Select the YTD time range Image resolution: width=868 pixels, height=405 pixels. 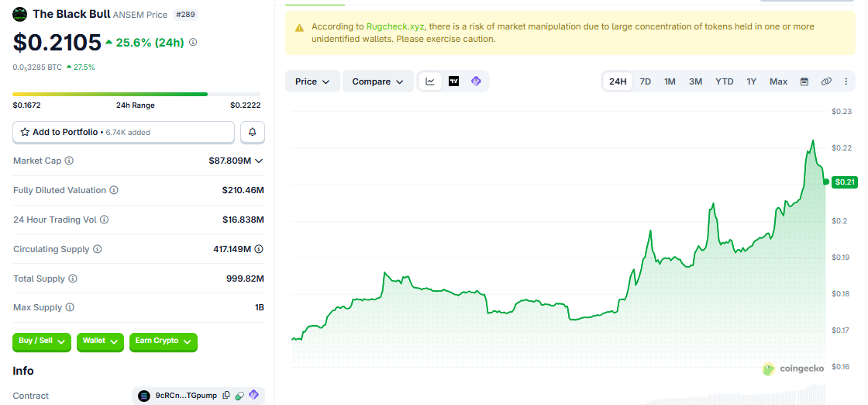click(x=724, y=81)
